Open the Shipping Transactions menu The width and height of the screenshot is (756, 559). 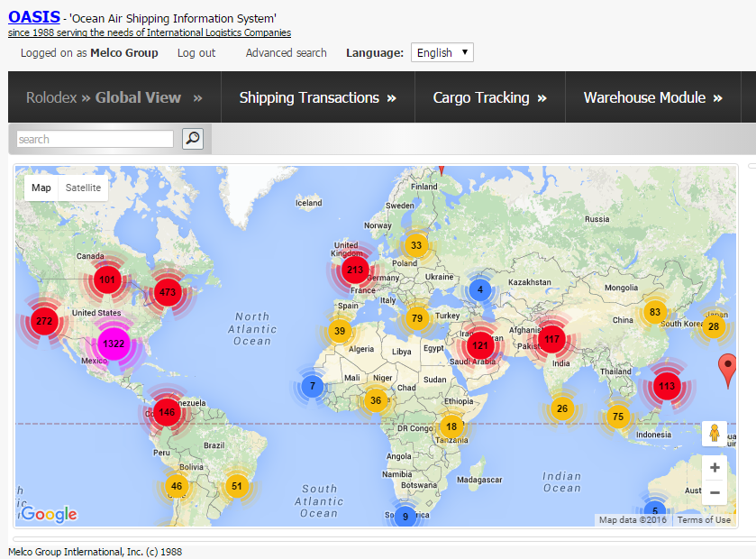click(318, 97)
